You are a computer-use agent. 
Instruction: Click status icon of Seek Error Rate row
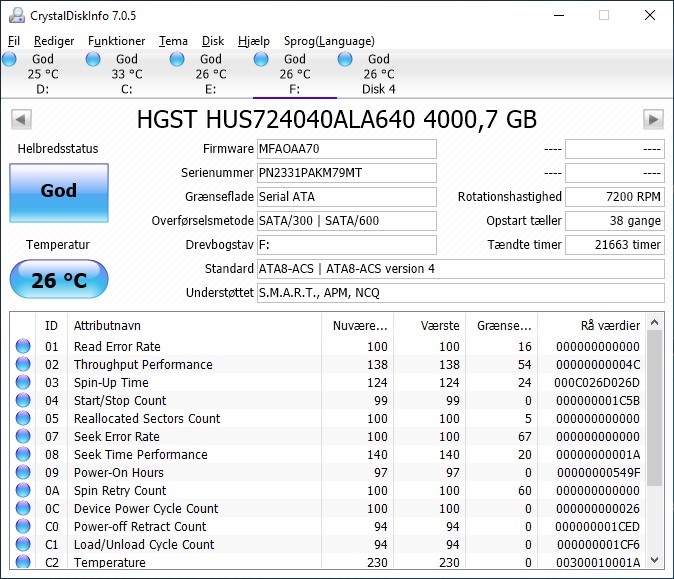(x=23, y=436)
